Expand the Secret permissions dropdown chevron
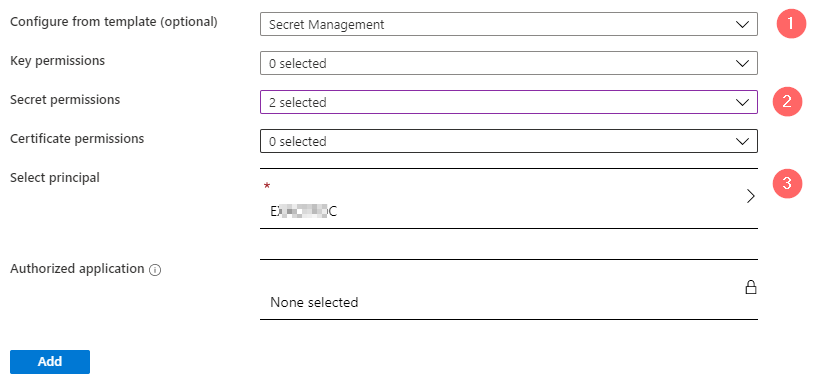This screenshot has width=829, height=386. (742, 103)
